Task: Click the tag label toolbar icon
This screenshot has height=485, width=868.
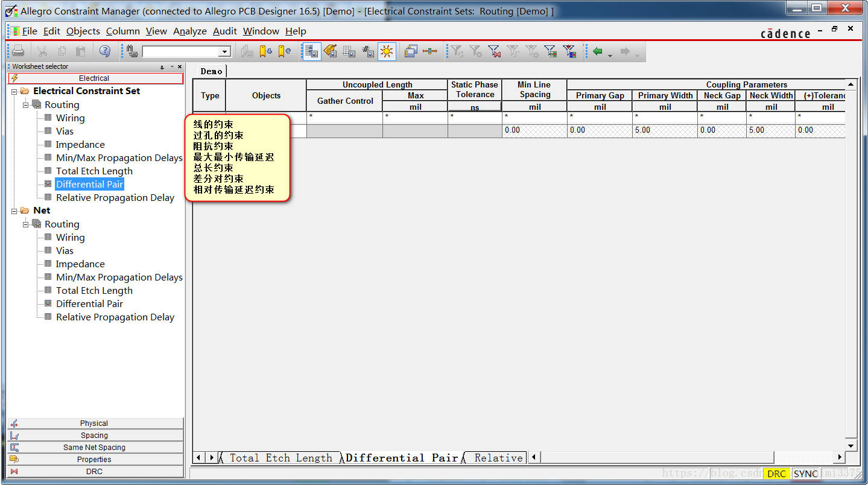Action: point(331,51)
